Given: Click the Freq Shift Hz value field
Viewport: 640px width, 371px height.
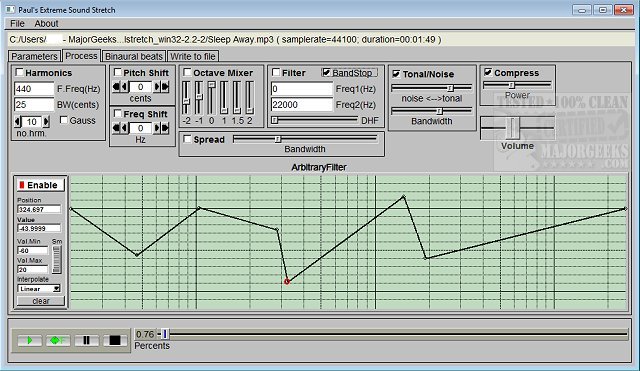Looking at the screenshot, I should tap(140, 128).
